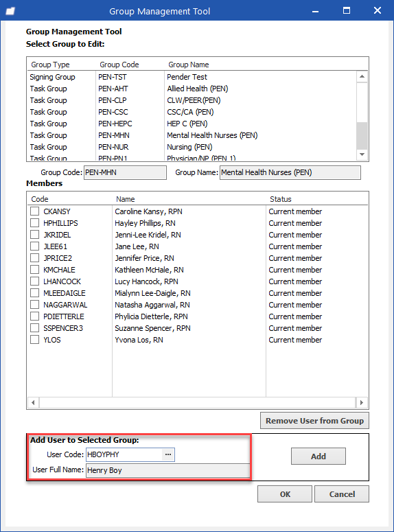The image size is (394, 532).
Task: Check the HPHILLIPS member checkbox
Action: [34, 223]
